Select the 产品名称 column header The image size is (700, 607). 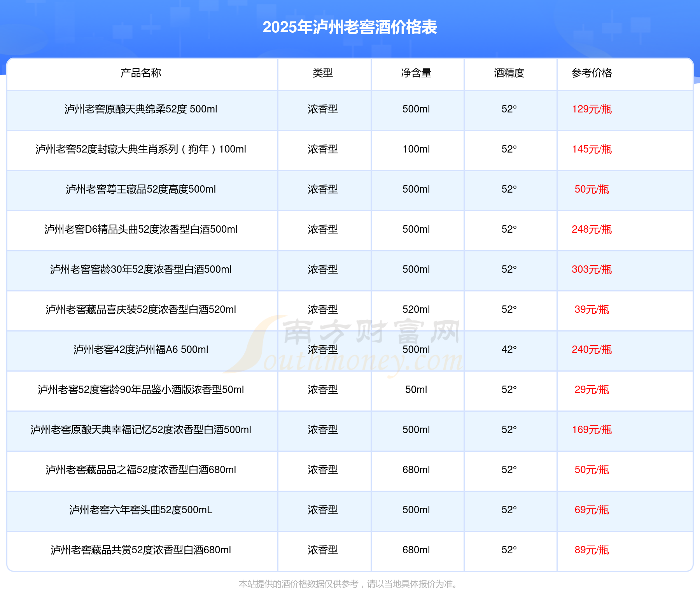click(x=141, y=73)
